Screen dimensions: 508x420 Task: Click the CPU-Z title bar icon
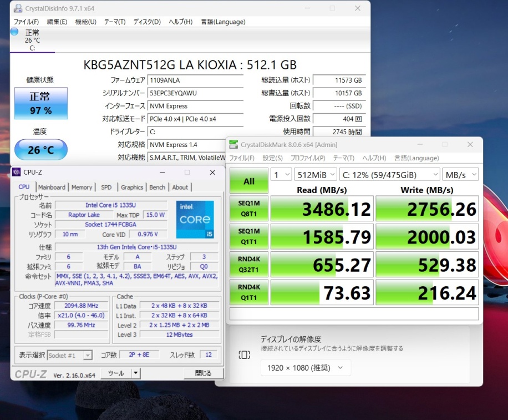point(16,173)
